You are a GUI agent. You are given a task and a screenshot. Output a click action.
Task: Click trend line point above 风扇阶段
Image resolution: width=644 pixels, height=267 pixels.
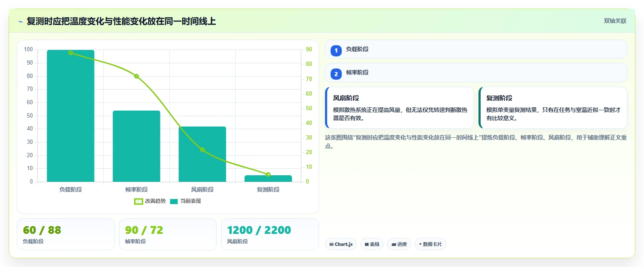(x=202, y=149)
